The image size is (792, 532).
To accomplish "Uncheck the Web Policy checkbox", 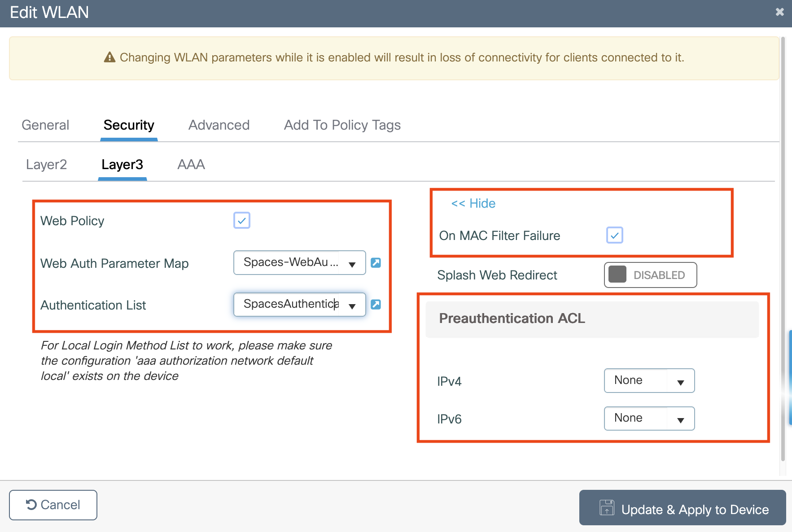I will click(x=241, y=220).
